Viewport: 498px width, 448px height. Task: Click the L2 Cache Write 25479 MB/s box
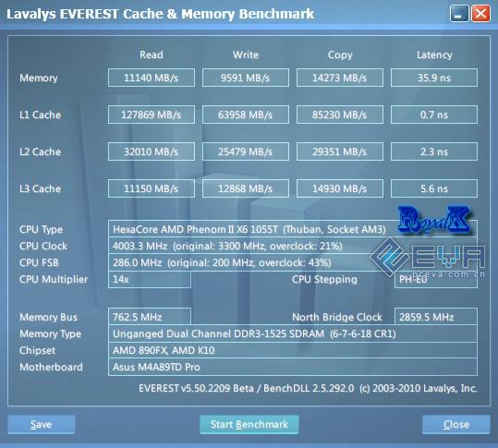246,151
